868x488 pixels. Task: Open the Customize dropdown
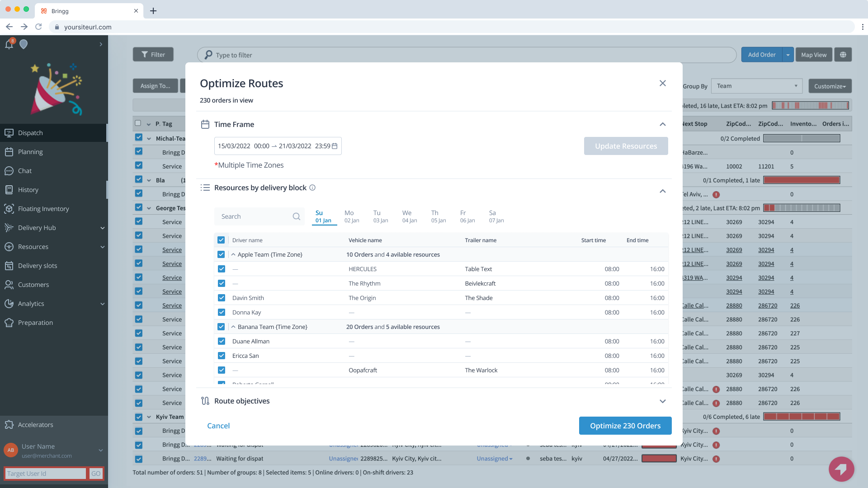pyautogui.click(x=830, y=86)
